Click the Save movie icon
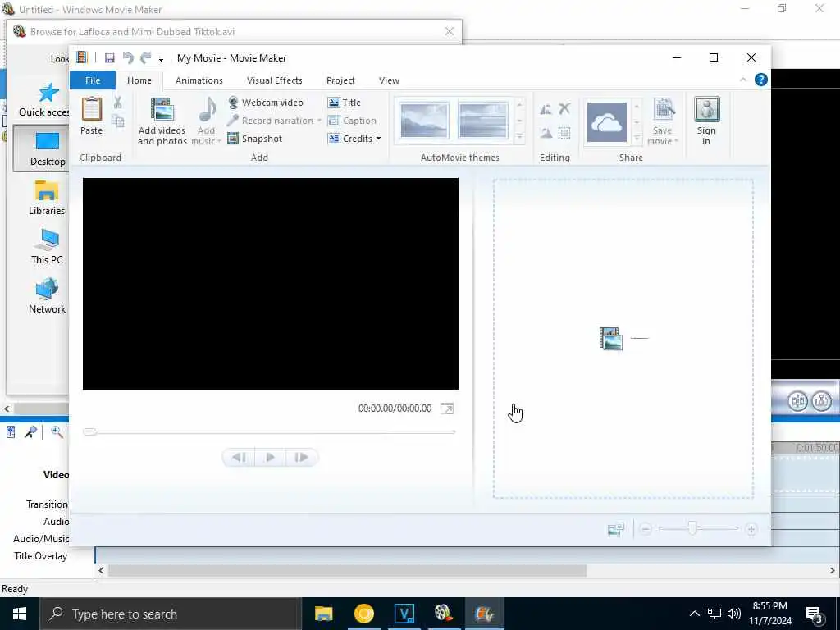840x630 pixels. click(663, 110)
